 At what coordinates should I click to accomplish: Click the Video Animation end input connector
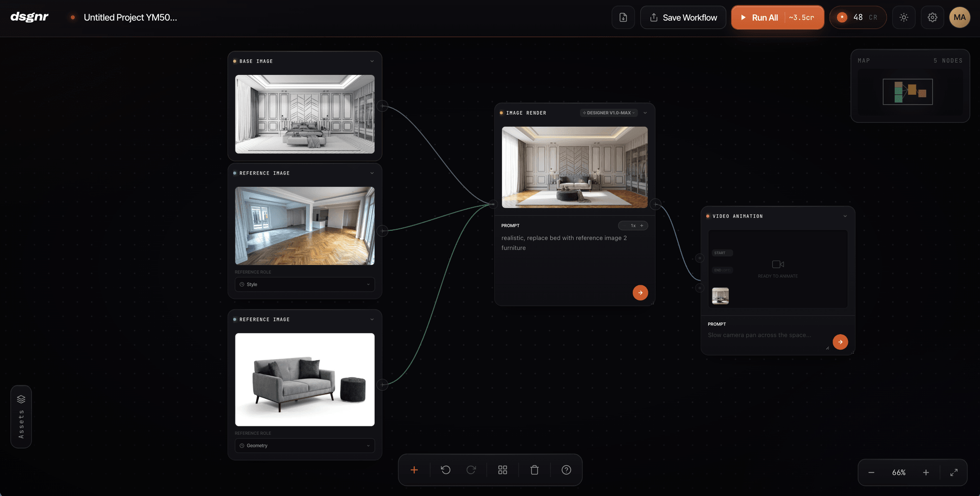(x=700, y=288)
